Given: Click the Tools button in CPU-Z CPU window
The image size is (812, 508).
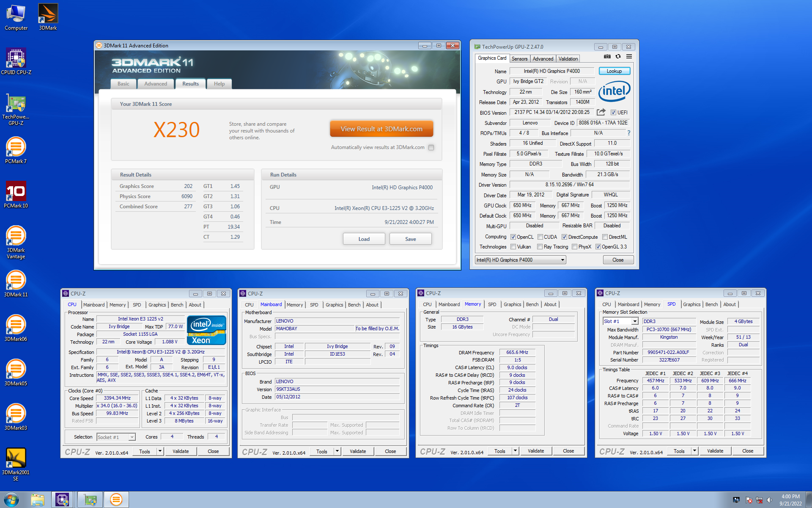Looking at the screenshot, I should point(145,451).
